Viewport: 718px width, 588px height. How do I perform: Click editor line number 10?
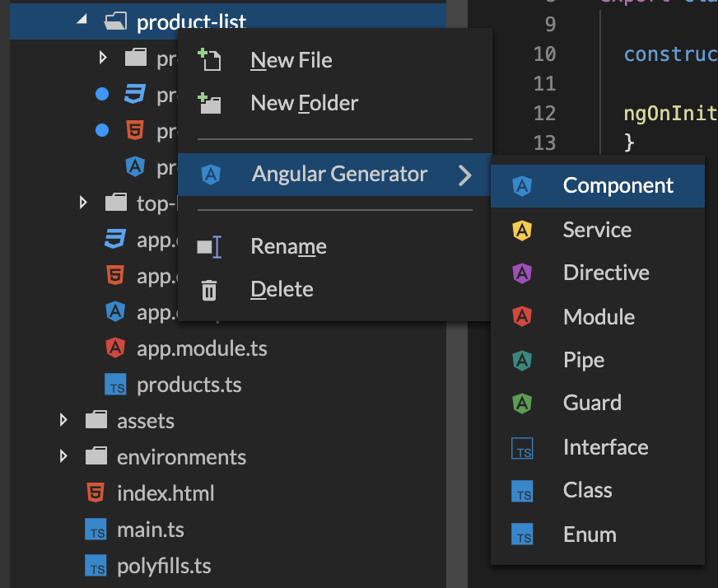pos(544,54)
